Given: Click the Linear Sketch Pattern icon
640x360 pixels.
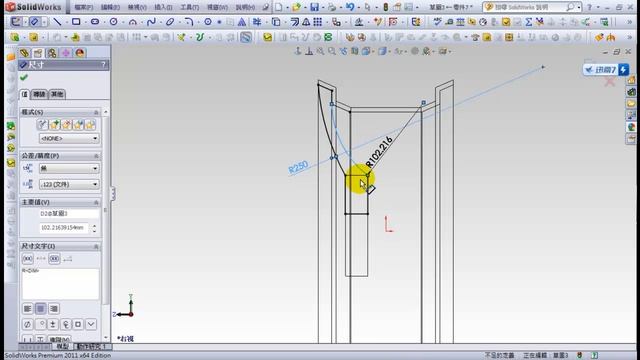Looking at the screenshot, I should [x=318, y=22].
